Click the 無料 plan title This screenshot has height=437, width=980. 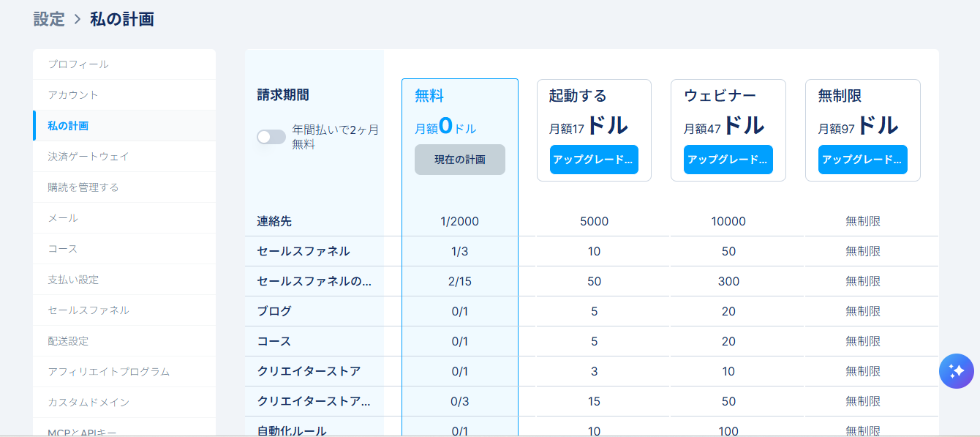click(429, 96)
